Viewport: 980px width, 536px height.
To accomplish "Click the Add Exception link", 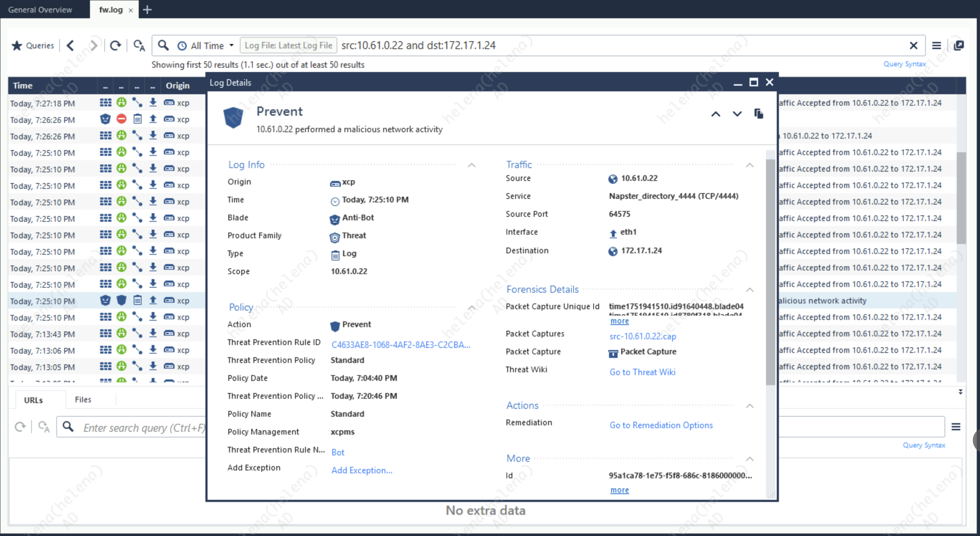I will [361, 470].
